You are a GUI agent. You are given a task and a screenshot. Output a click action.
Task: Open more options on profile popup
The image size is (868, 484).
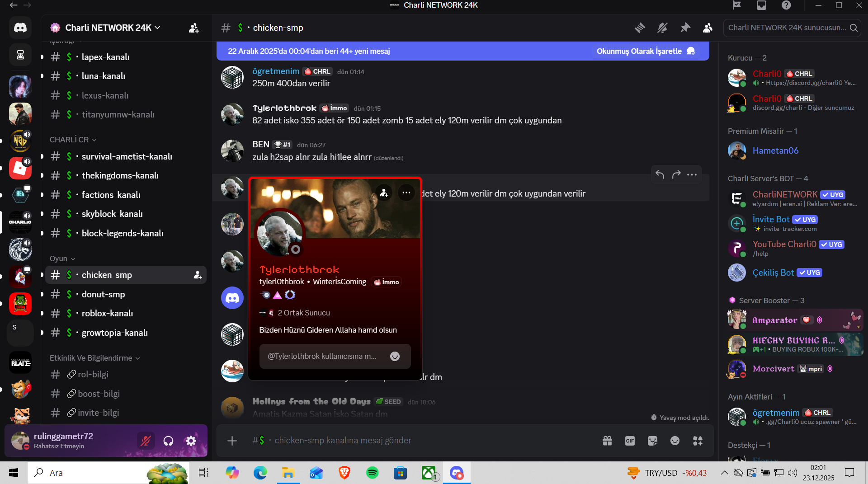coord(406,193)
